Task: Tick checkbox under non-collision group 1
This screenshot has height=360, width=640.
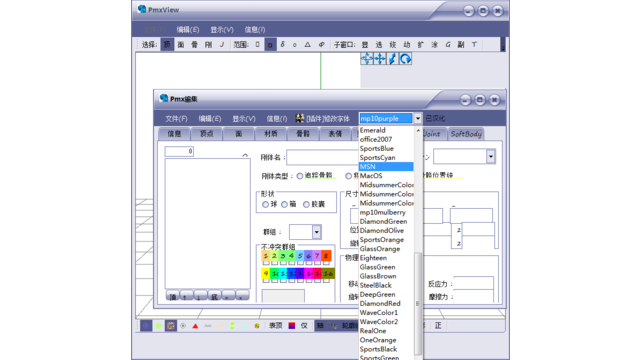Action: tap(266, 263)
